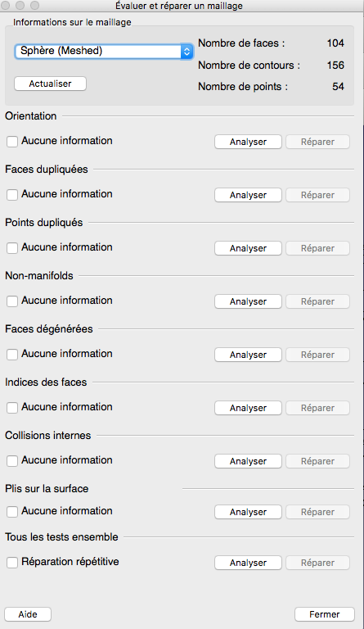Run Analyser for Faces dupliquées

point(248,195)
